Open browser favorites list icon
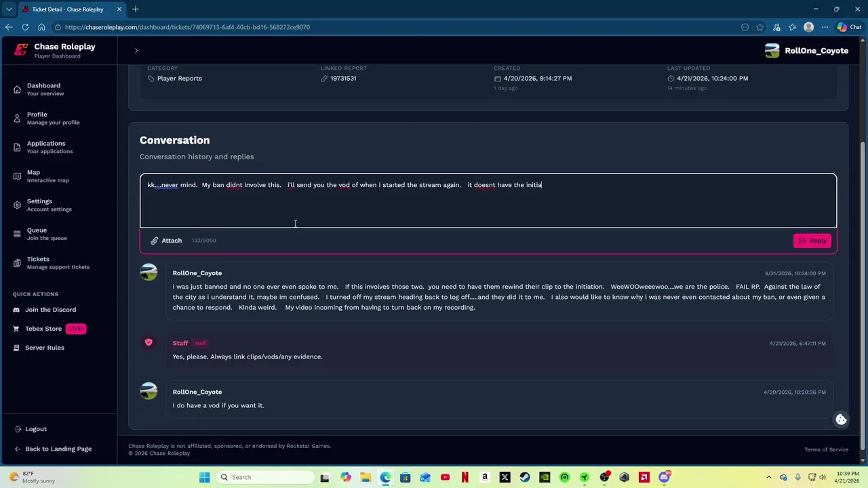 [793, 27]
